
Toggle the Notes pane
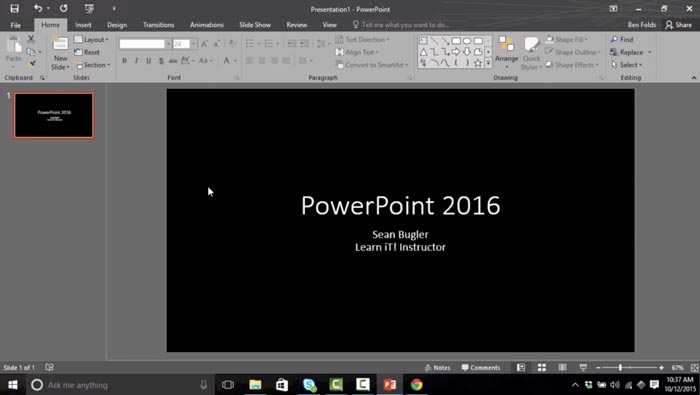(438, 368)
